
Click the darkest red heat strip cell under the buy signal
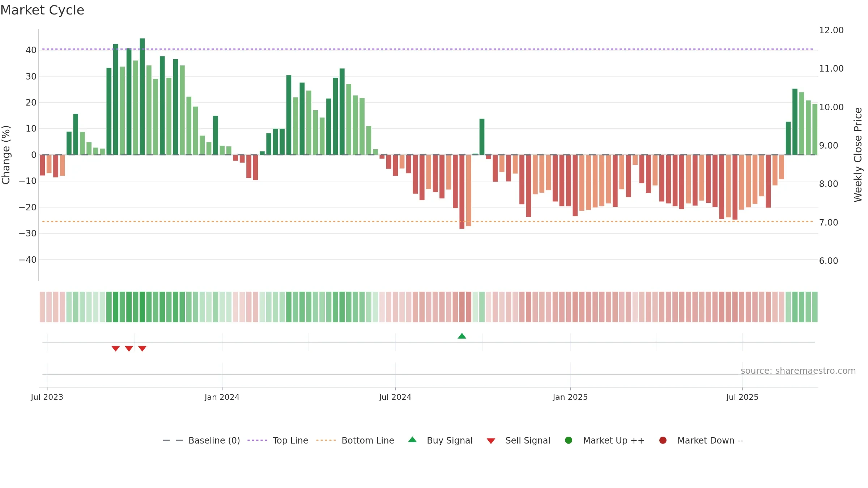pos(462,307)
